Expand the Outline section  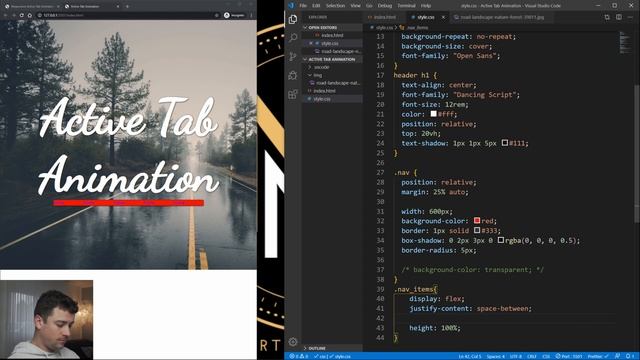pos(332,348)
